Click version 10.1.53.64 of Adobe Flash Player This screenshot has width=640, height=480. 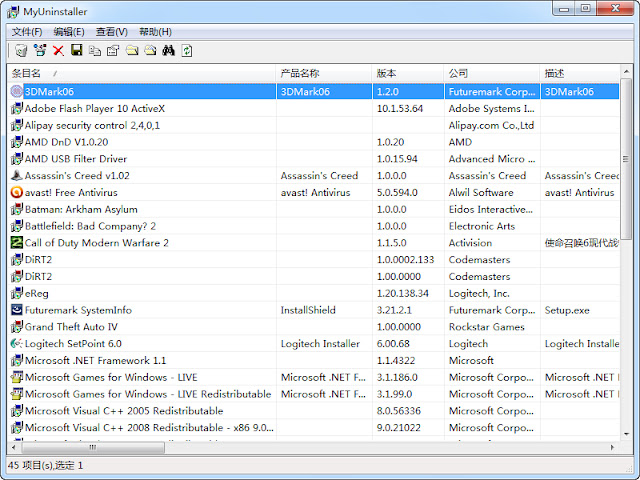pos(400,109)
